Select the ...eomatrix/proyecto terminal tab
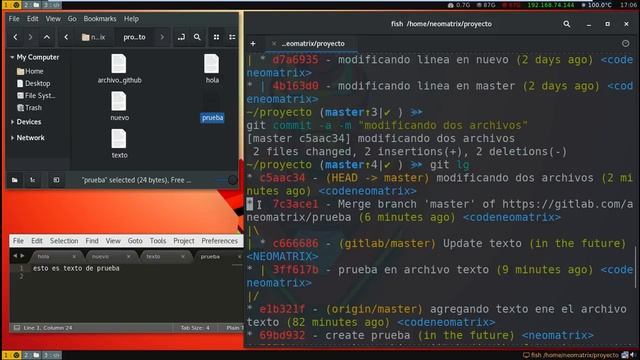Viewport: 640px width, 360px height. 313,44
